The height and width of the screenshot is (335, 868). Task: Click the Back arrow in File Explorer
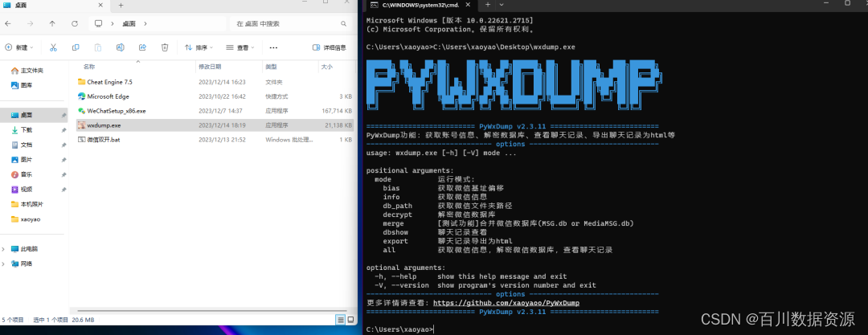tap(8, 24)
